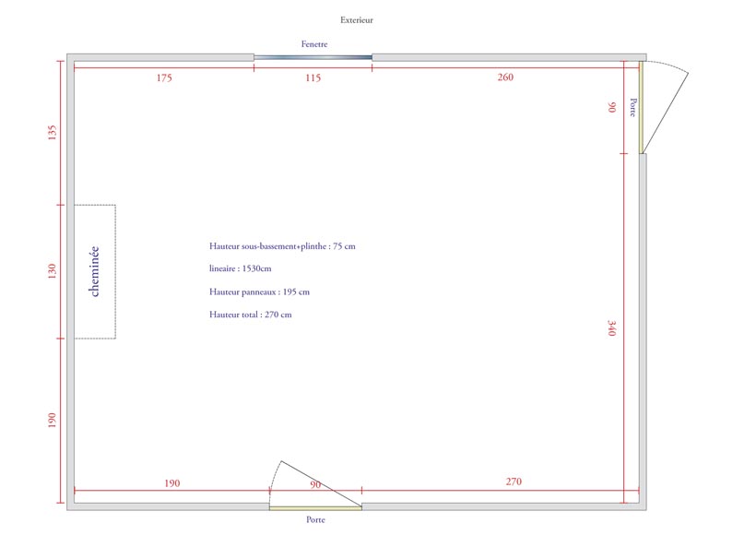
Task: Select the 130 dimension beside the cheminée
Action: click(x=53, y=271)
